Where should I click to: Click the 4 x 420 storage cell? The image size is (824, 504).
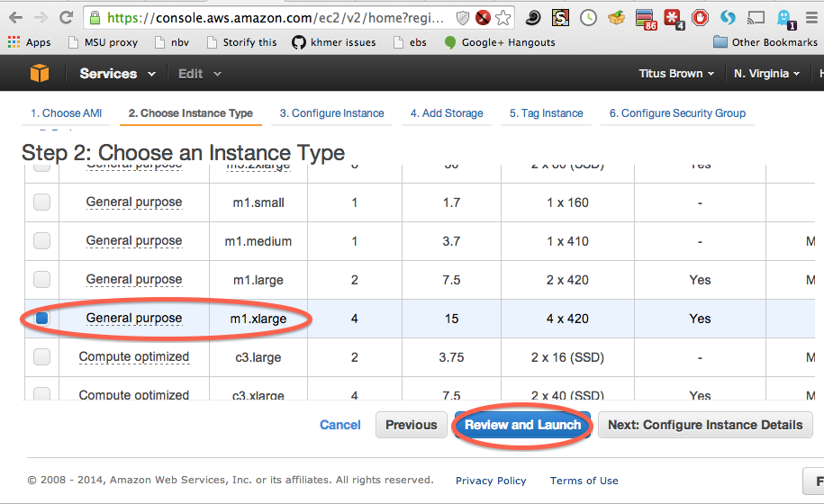pyautogui.click(x=567, y=319)
